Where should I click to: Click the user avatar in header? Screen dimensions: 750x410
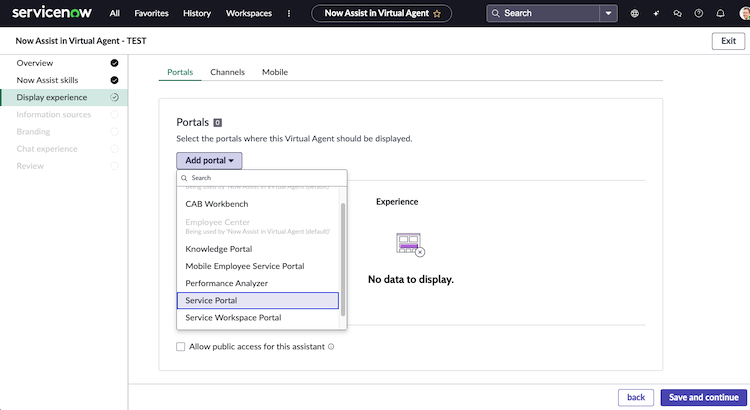click(x=744, y=13)
